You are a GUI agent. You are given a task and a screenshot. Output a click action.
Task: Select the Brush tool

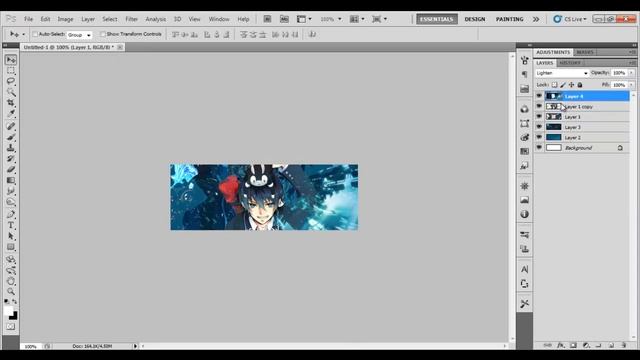(x=11, y=137)
